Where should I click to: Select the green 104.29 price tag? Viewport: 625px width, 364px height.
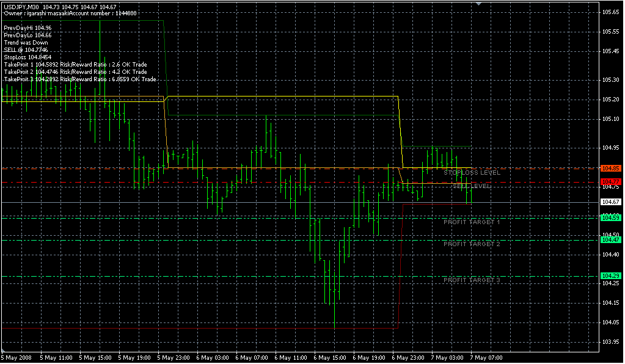click(610, 277)
